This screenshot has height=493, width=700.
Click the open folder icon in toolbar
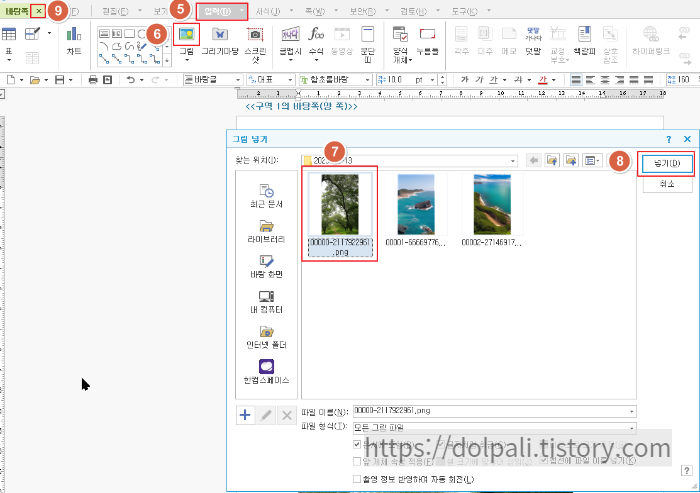pyautogui.click(x=35, y=80)
